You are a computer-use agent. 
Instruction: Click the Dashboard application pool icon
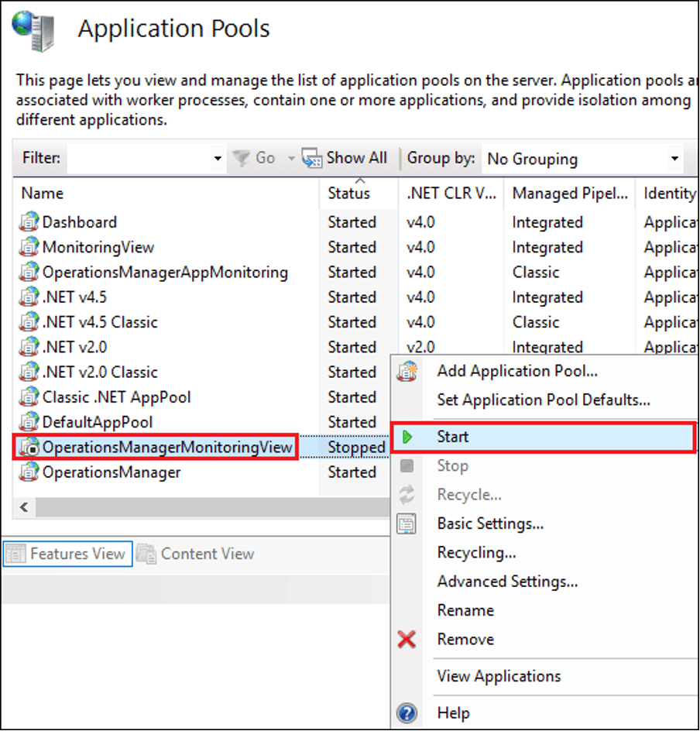29,223
